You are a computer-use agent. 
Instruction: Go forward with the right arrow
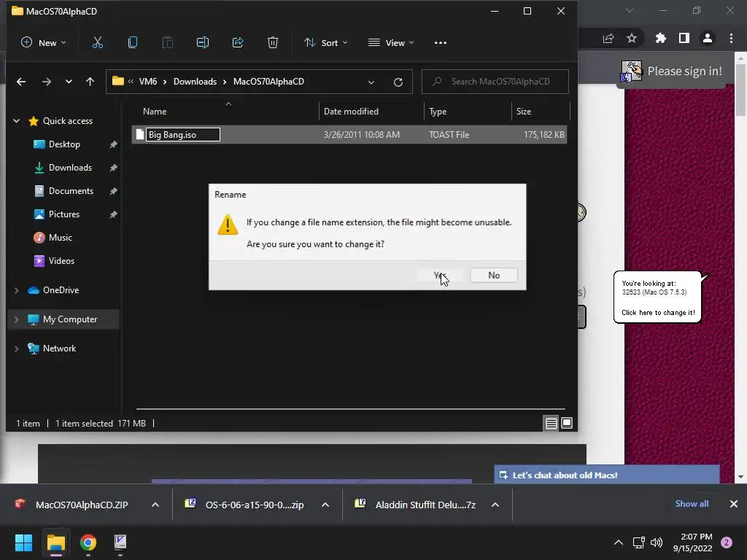point(46,82)
